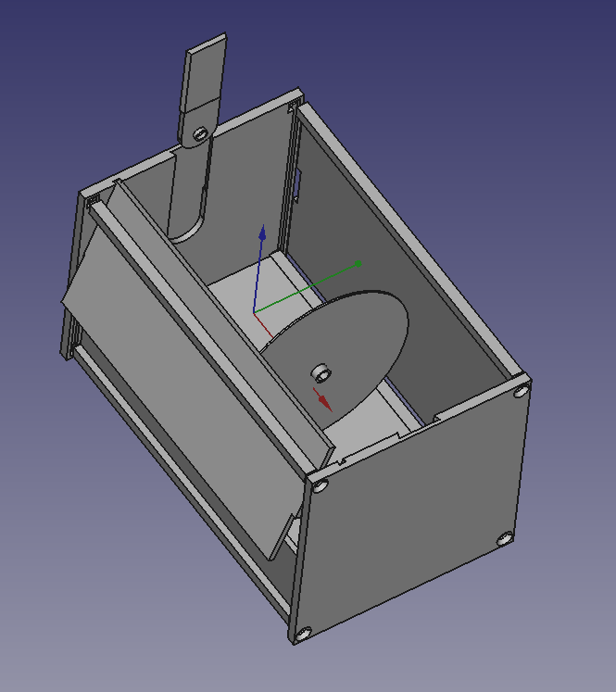Viewport: 616px width, 692px height.
Task: Select the small hub at disc center
Action: [321, 373]
